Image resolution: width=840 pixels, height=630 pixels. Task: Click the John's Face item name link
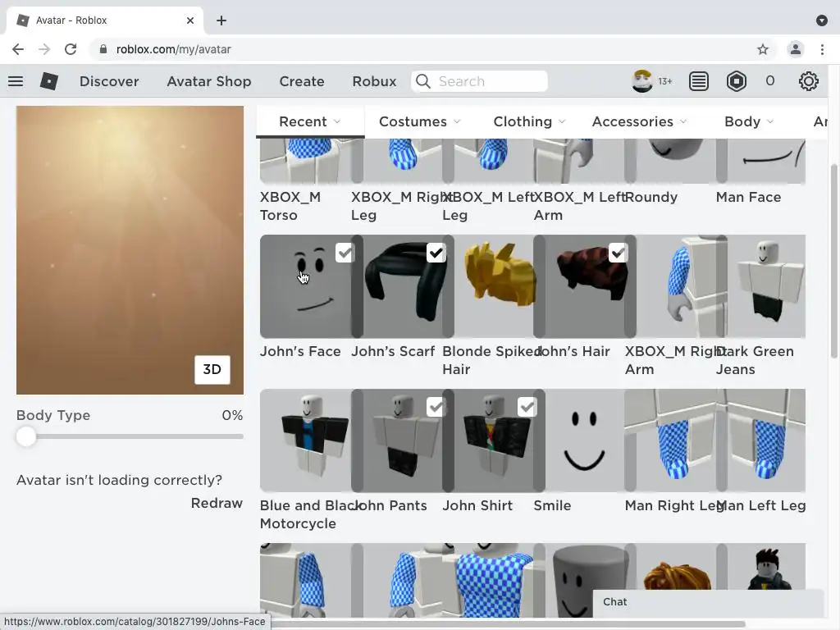300,351
